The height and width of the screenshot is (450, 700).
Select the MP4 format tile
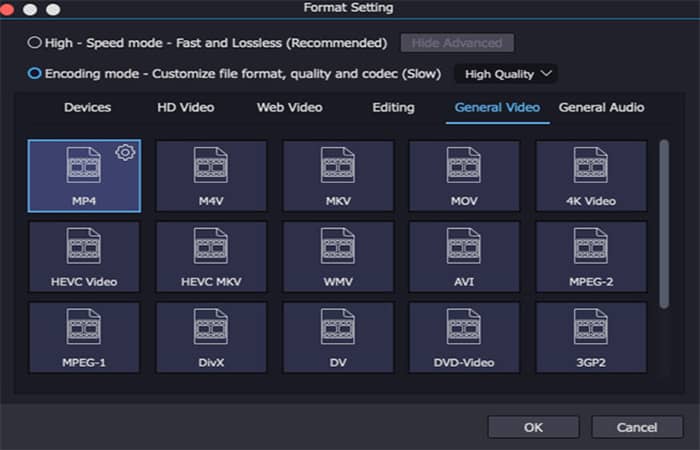pos(84,176)
